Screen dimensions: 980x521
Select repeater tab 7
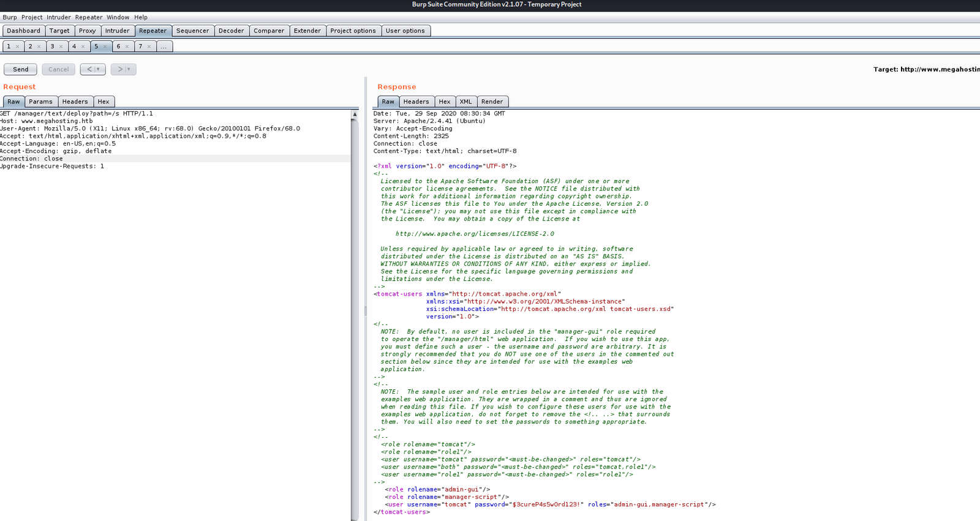[141, 47]
